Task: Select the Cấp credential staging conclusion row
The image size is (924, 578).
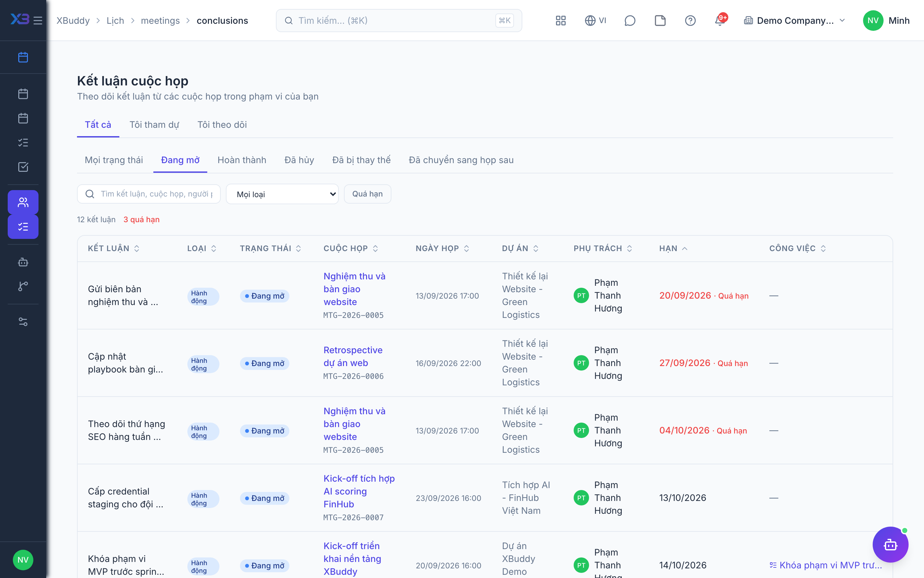Action: pos(485,498)
